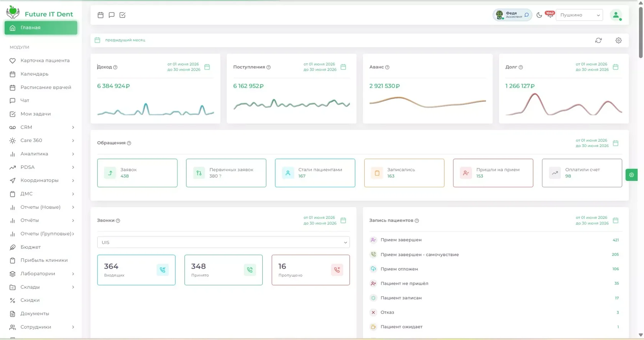
Task: Open tasks checkmark icon in top toolbar
Action: (x=123, y=15)
